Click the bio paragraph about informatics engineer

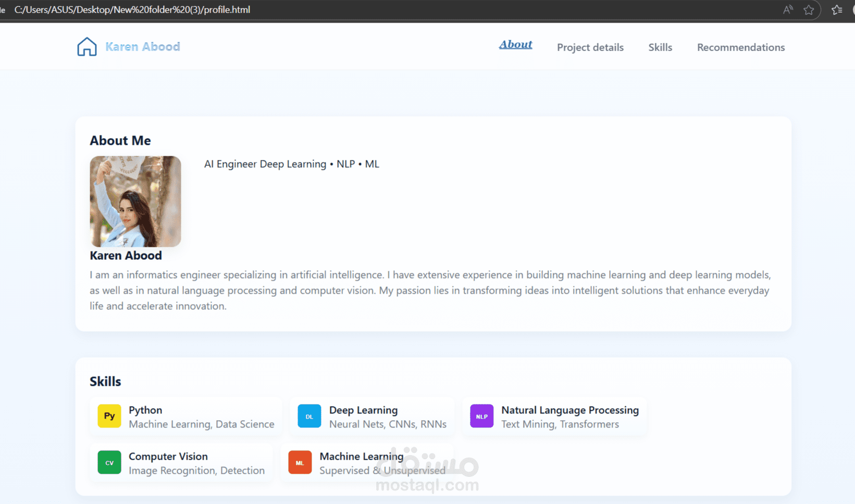[x=430, y=291]
